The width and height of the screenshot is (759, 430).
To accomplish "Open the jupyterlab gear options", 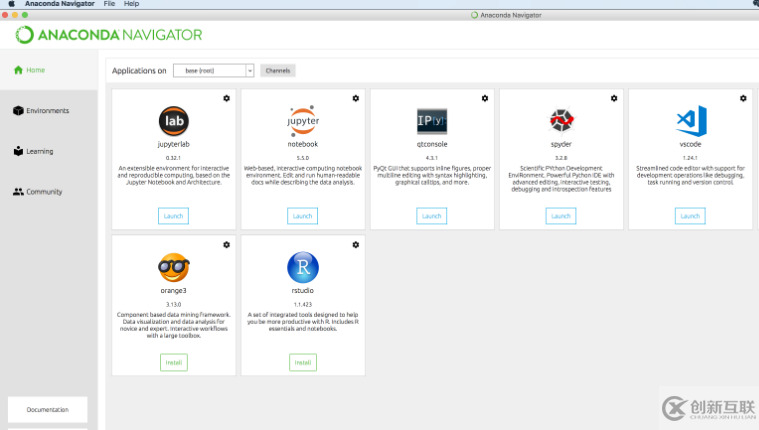I will (x=227, y=98).
